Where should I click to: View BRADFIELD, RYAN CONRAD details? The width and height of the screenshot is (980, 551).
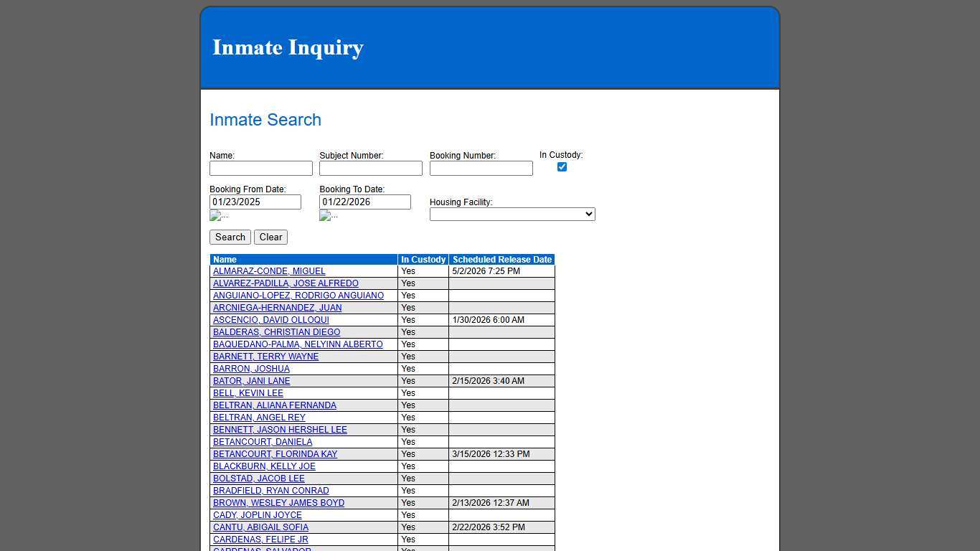click(270, 491)
